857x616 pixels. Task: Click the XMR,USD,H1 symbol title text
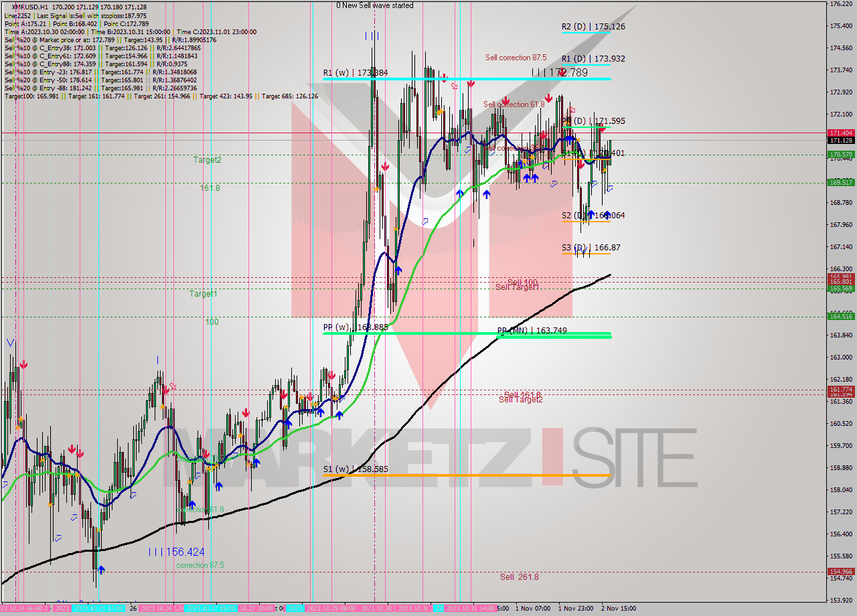click(29, 7)
